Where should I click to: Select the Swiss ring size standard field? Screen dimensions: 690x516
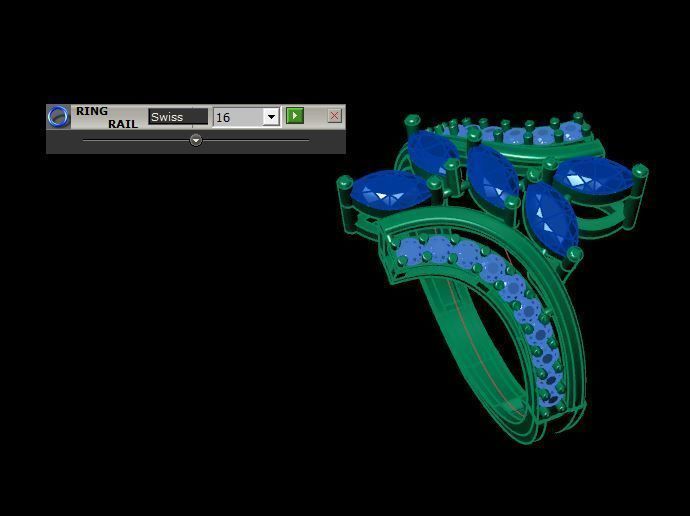(178, 117)
